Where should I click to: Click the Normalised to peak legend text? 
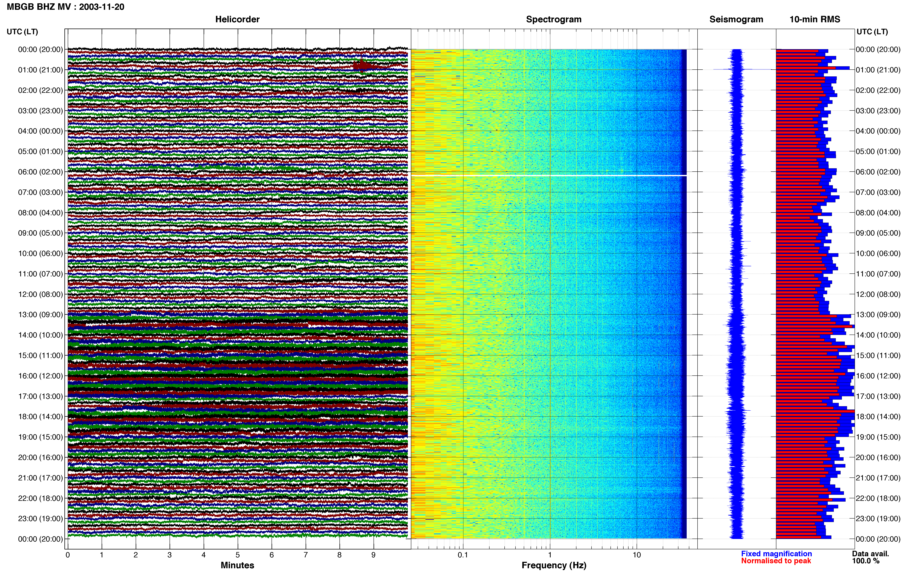coord(776,561)
